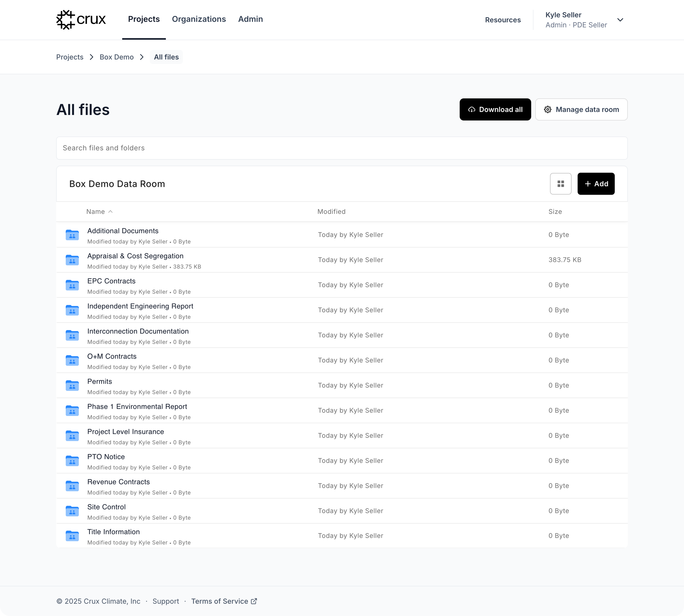Sort by Name column arrow
This screenshot has height=616, width=684.
click(110, 211)
